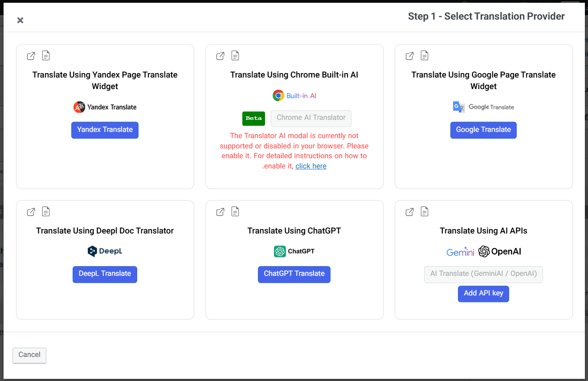This screenshot has width=588, height=381.
Task: Close the modal with the X icon
Action: [x=20, y=20]
